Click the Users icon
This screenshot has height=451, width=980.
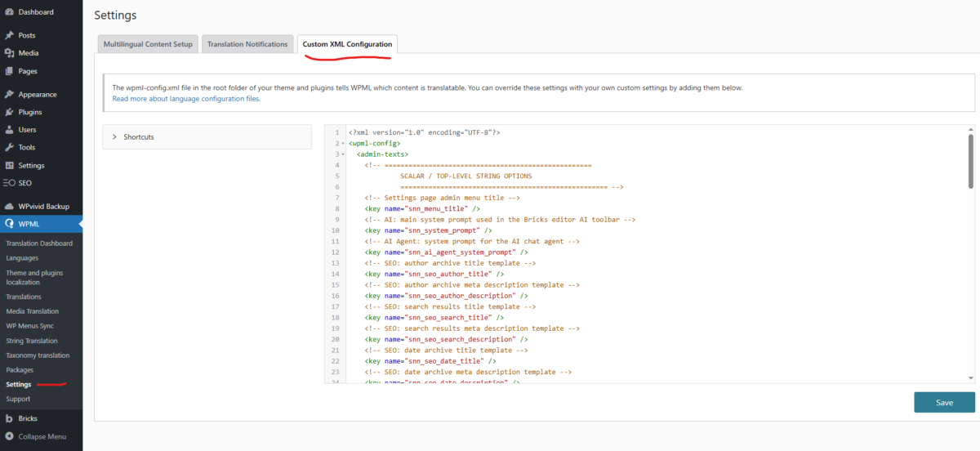point(9,130)
